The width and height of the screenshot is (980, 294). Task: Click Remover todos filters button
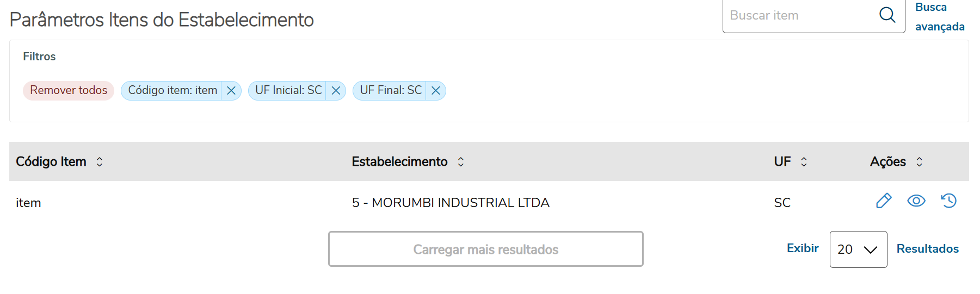[69, 90]
